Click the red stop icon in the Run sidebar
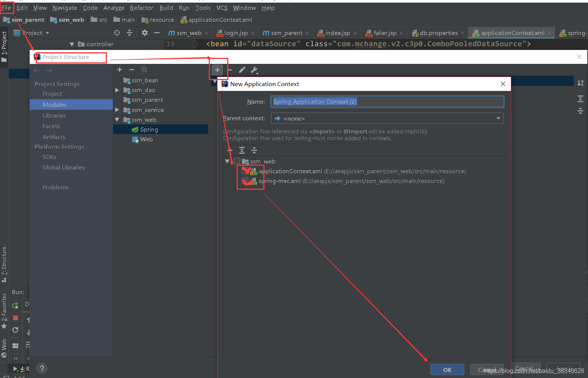588x378 pixels. click(15, 318)
